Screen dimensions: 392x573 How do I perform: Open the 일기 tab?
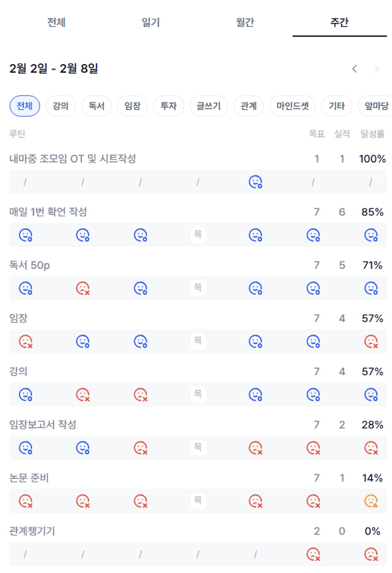[x=151, y=22]
